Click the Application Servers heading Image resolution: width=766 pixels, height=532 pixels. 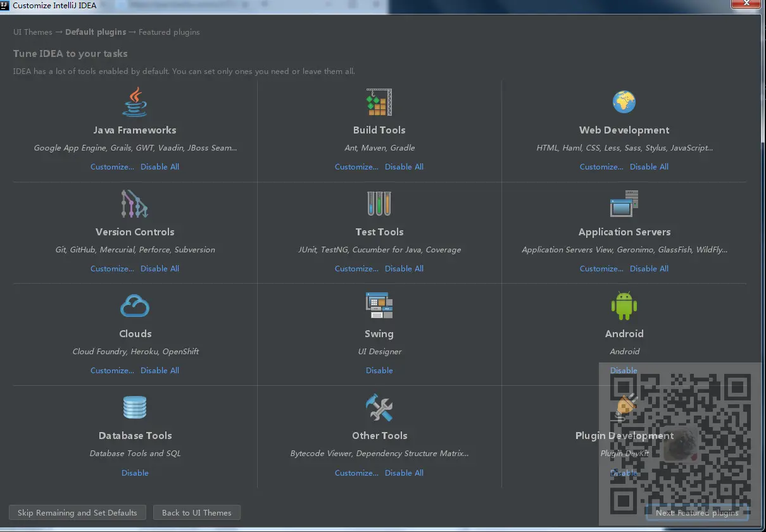624,232
